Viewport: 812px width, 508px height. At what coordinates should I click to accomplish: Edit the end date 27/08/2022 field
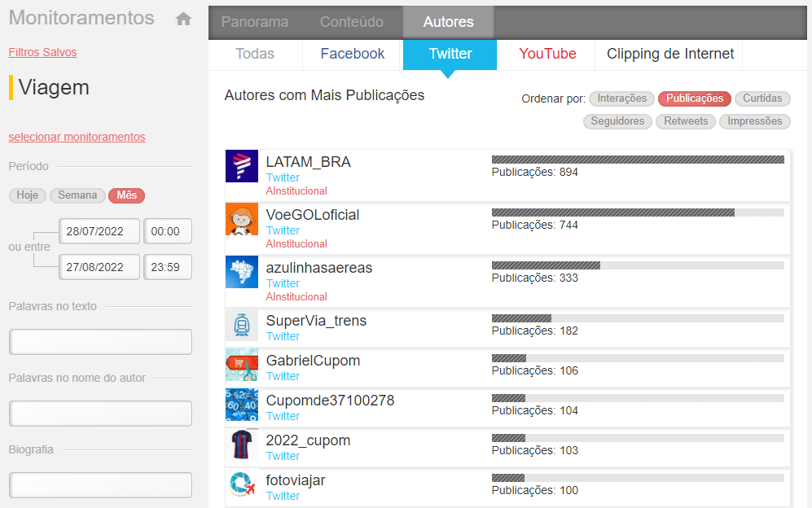pos(99,267)
